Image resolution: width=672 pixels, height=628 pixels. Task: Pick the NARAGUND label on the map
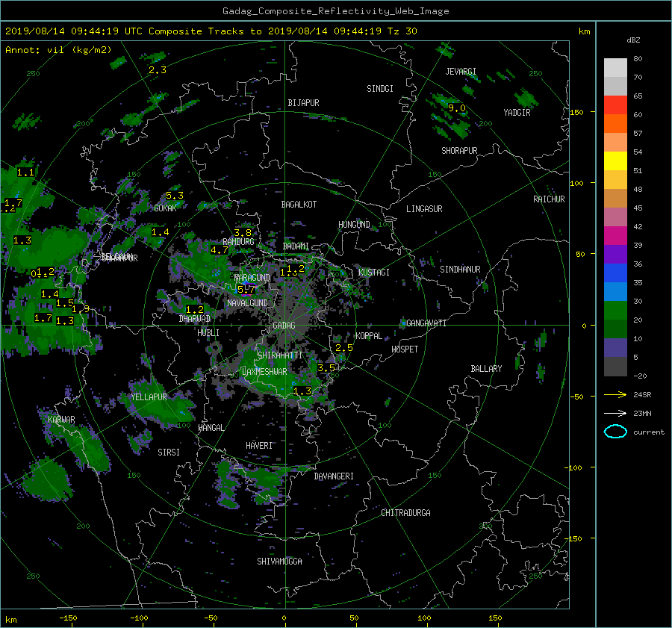click(252, 278)
